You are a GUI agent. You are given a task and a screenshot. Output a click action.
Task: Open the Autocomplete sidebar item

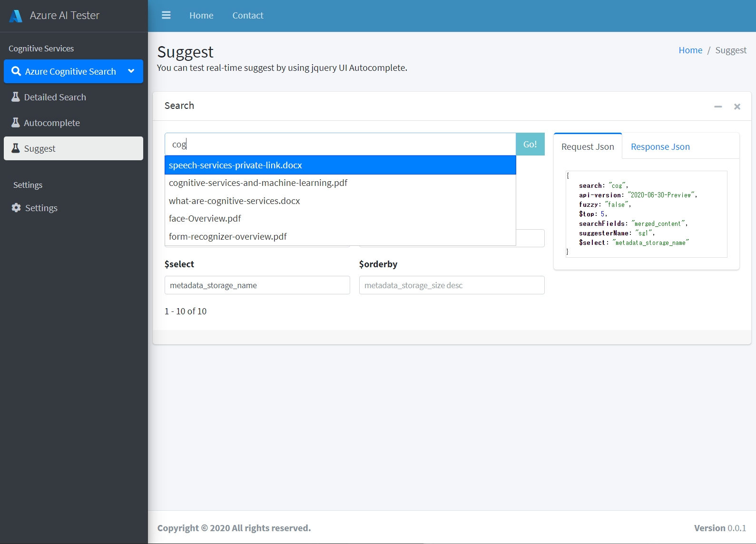pyautogui.click(x=73, y=123)
